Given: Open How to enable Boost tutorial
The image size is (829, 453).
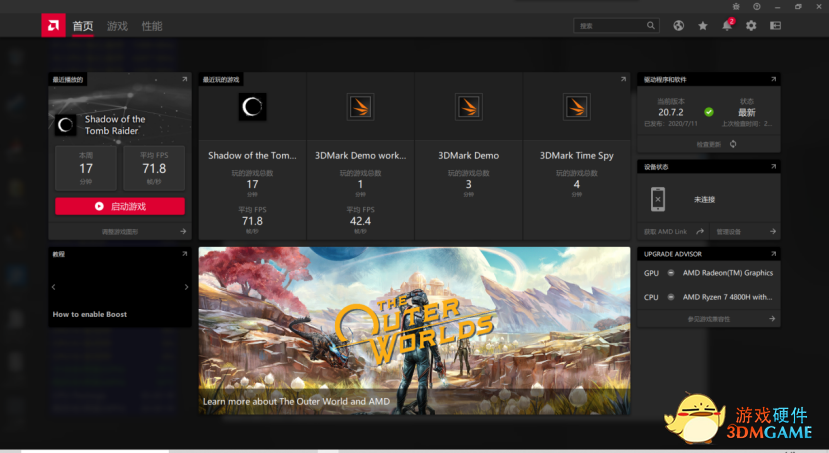Looking at the screenshot, I should (x=90, y=314).
